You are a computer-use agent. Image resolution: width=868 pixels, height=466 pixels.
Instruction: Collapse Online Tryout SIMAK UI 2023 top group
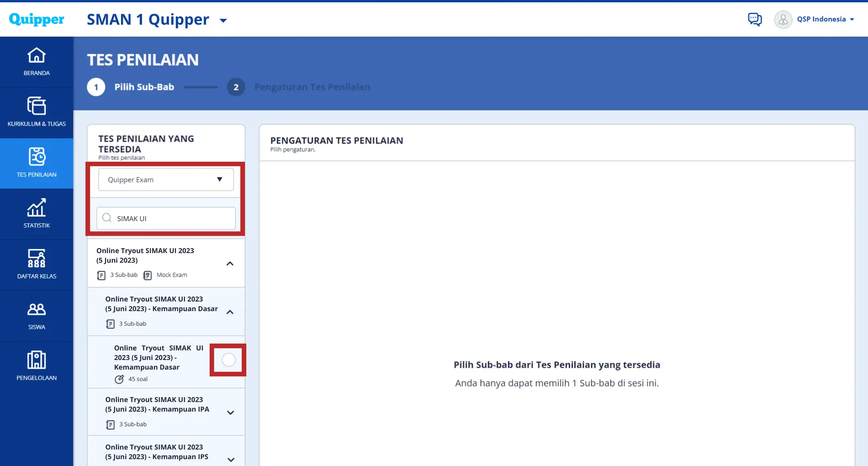point(230,264)
